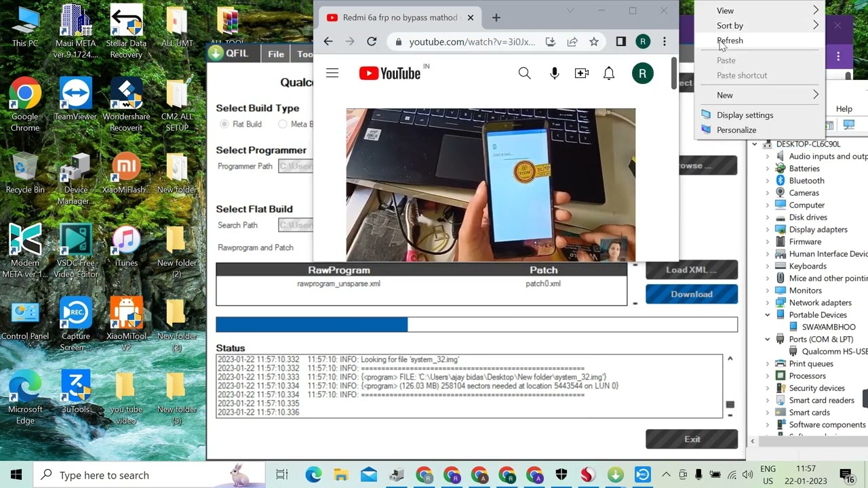The image size is (868, 488).
Task: Click Chrome page vertical scrollbar
Action: point(673,73)
